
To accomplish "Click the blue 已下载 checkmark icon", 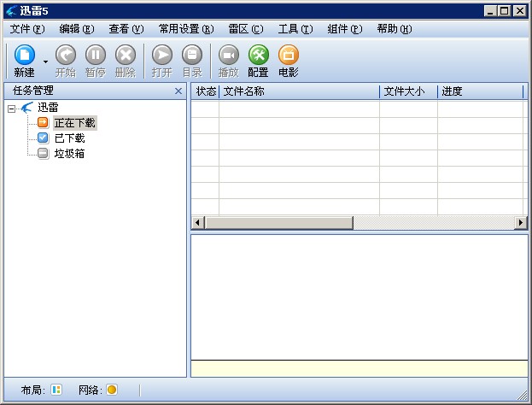I will (43, 138).
